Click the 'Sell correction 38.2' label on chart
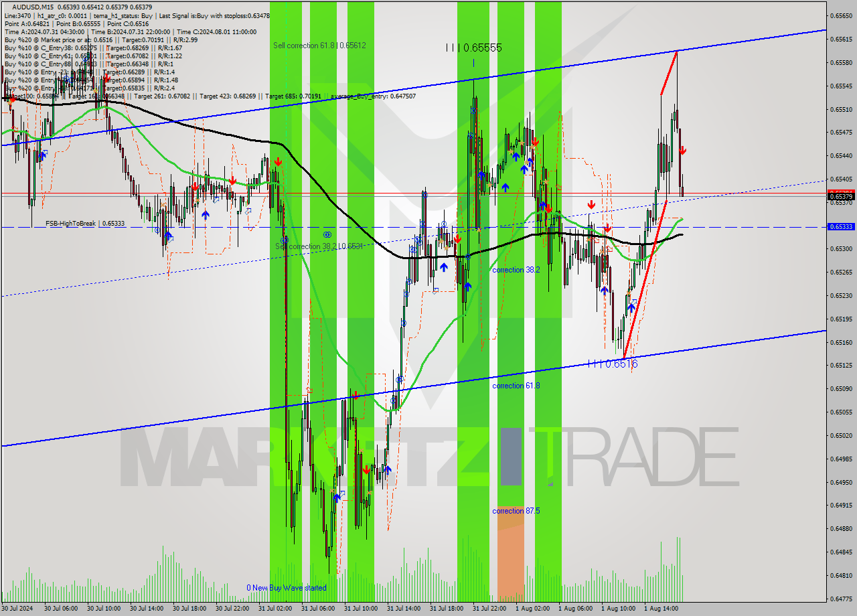The height and width of the screenshot is (616, 857). point(319,246)
